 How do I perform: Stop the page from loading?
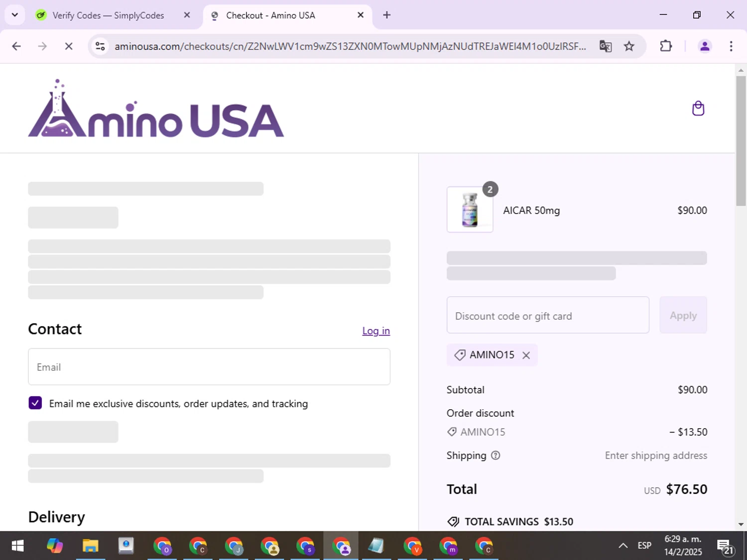tap(69, 46)
